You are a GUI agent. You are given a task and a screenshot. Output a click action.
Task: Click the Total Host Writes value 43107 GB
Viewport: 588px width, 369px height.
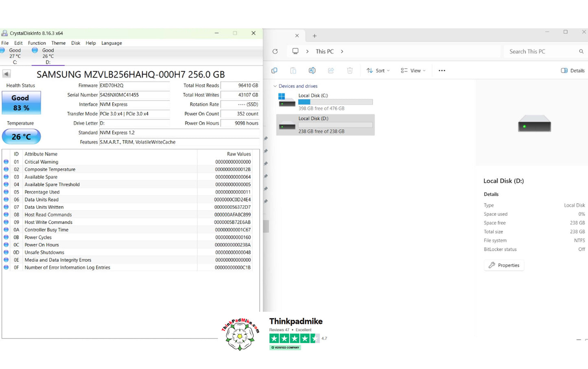(x=240, y=95)
